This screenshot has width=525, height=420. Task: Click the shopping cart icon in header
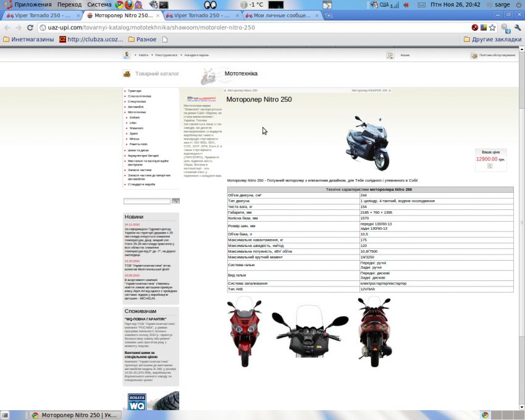[390, 55]
